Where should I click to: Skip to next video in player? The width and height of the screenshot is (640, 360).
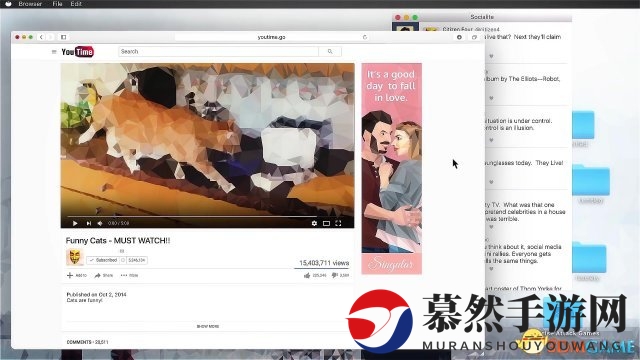pos(89,223)
